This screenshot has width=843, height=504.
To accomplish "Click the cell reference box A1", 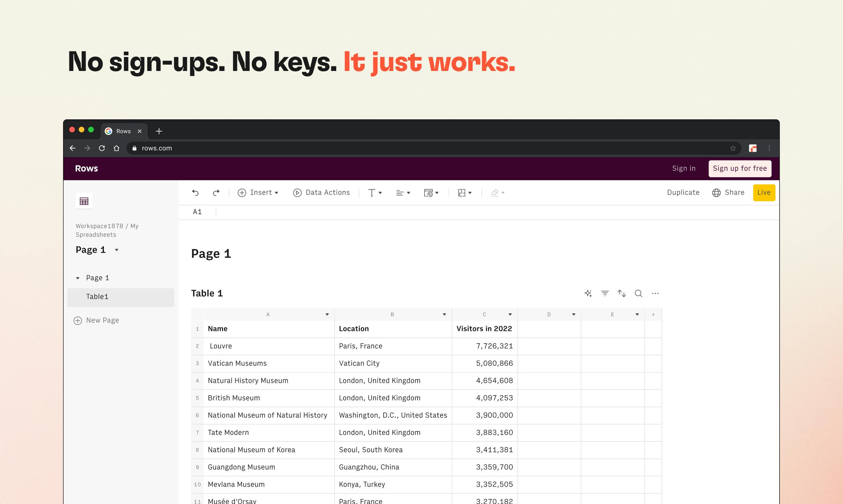I will (197, 212).
